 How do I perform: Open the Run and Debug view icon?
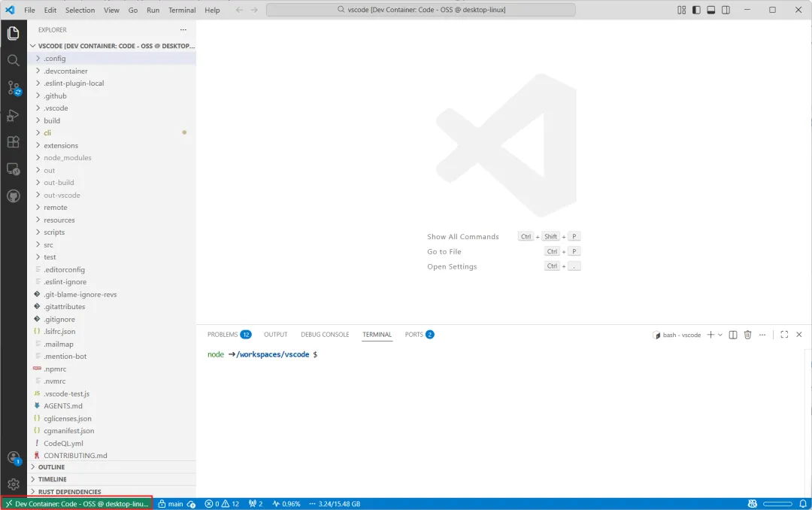click(x=14, y=115)
